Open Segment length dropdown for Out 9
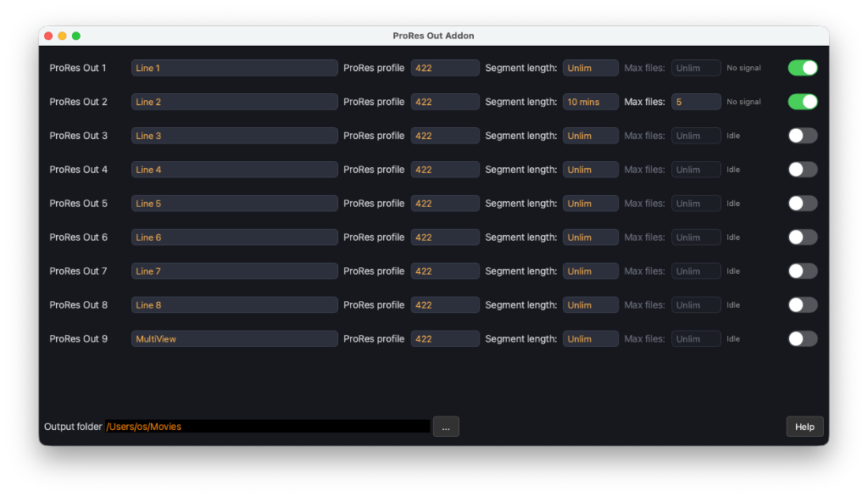 (591, 338)
